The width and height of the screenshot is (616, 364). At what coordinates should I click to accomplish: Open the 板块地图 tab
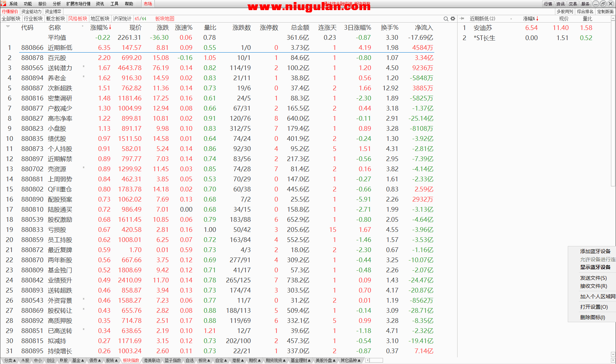pos(165,19)
